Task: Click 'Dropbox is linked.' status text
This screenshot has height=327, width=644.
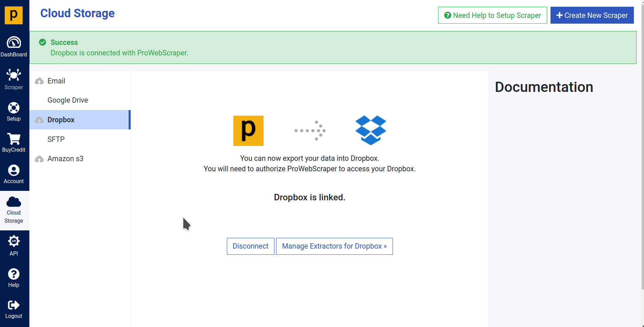Action: (310, 197)
